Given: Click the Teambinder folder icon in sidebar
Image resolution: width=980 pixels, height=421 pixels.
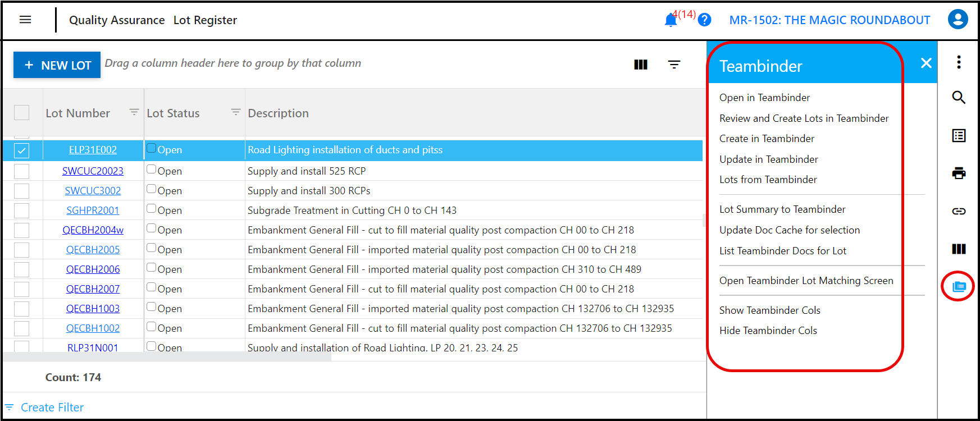Looking at the screenshot, I should pyautogui.click(x=959, y=287).
